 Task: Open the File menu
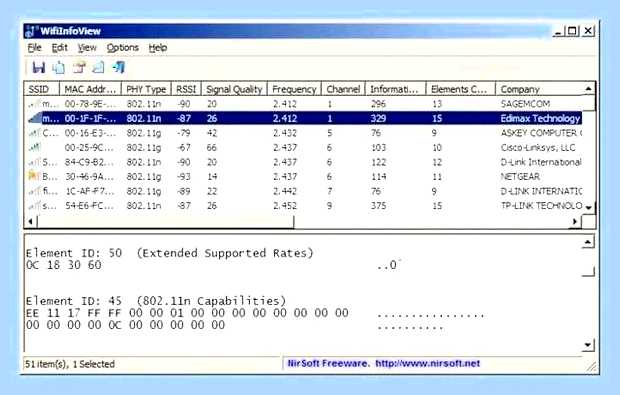pyautogui.click(x=34, y=48)
